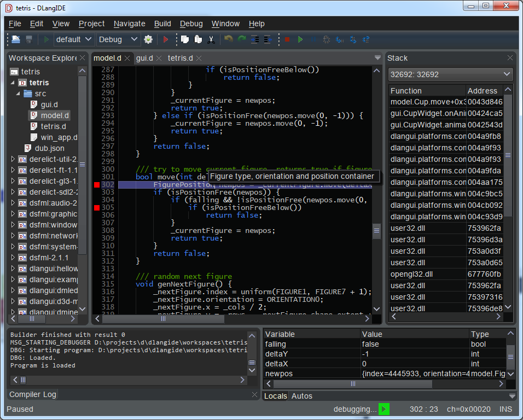Switch to the Autos tab
The image size is (523, 420).
(301, 396)
